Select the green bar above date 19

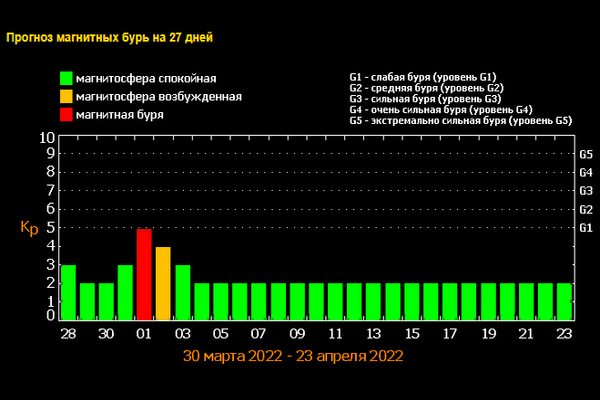pyautogui.click(x=488, y=302)
